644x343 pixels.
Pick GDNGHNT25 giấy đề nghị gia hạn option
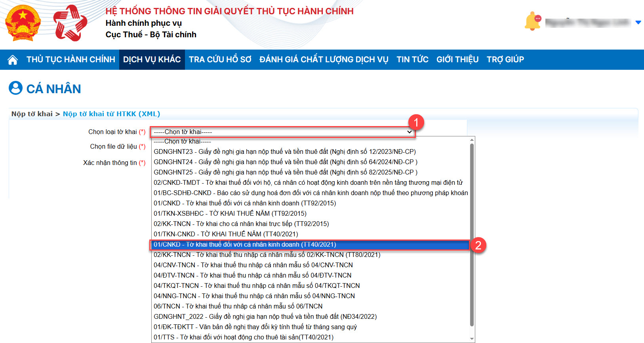(285, 172)
